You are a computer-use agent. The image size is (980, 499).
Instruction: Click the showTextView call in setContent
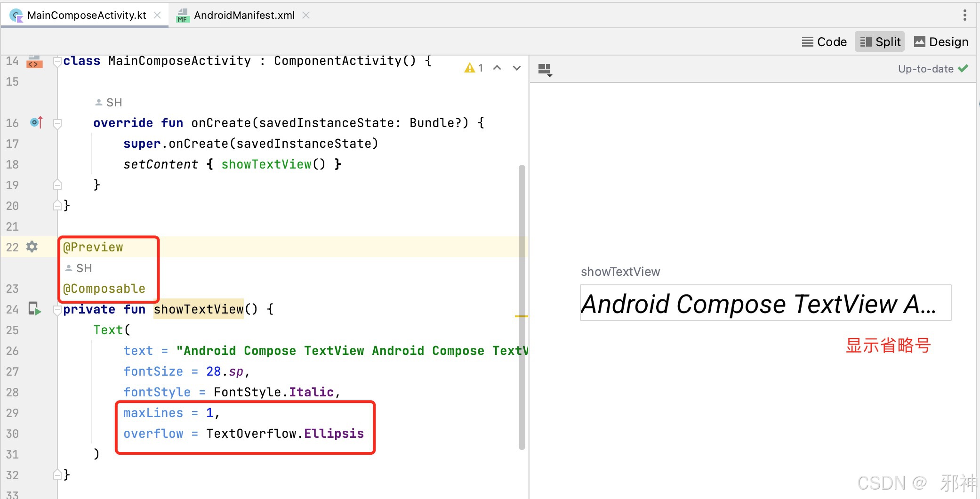click(x=266, y=164)
